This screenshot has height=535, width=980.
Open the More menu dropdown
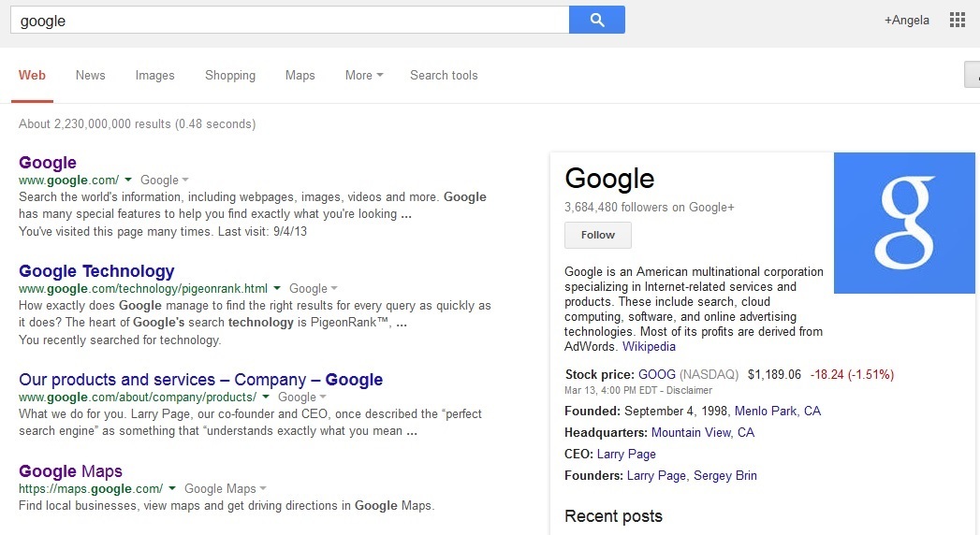tap(364, 76)
